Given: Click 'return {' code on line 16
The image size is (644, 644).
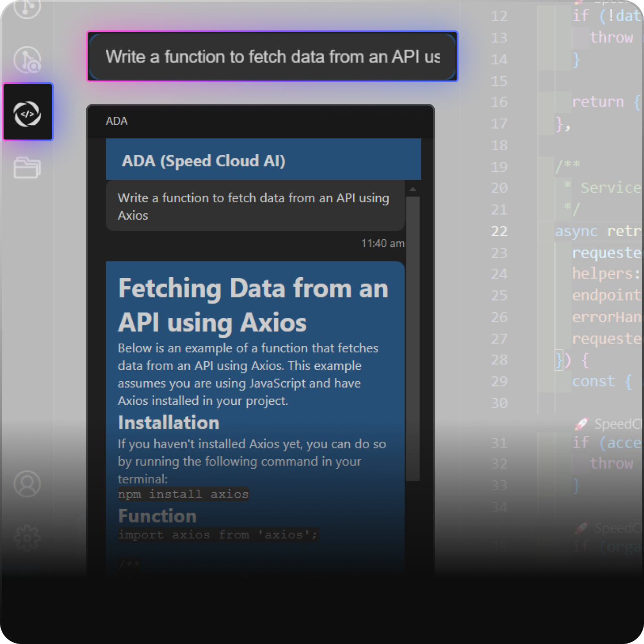Looking at the screenshot, I should [607, 102].
